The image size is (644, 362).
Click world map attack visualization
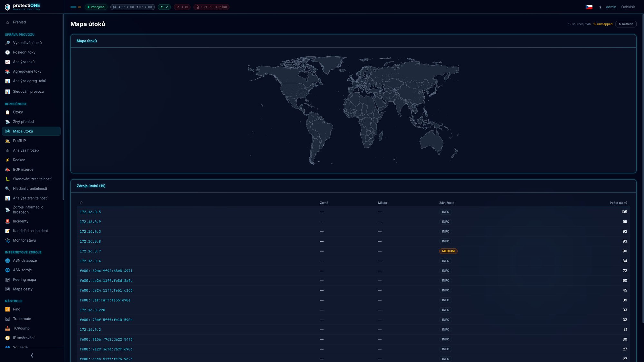pos(353,110)
